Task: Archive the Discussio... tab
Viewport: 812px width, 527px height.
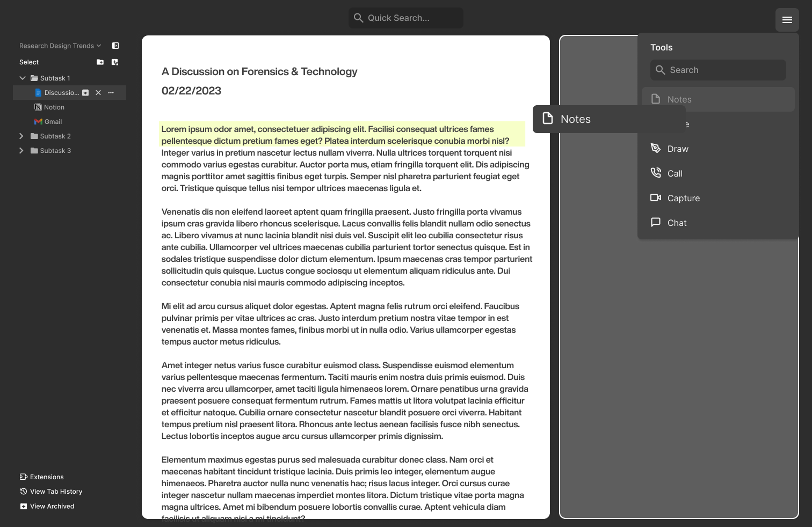Action: point(85,93)
